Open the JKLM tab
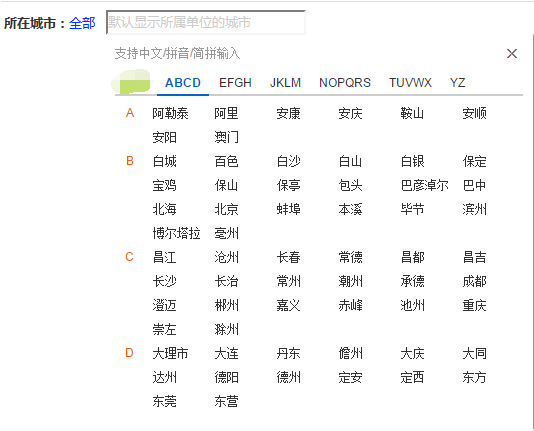The image size is (534, 431). 285,83
